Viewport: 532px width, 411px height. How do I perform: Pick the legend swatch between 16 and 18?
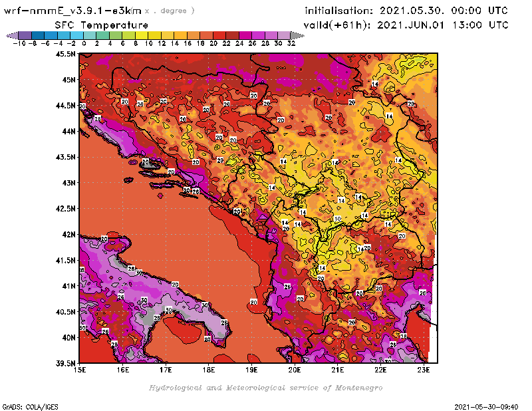193,35
